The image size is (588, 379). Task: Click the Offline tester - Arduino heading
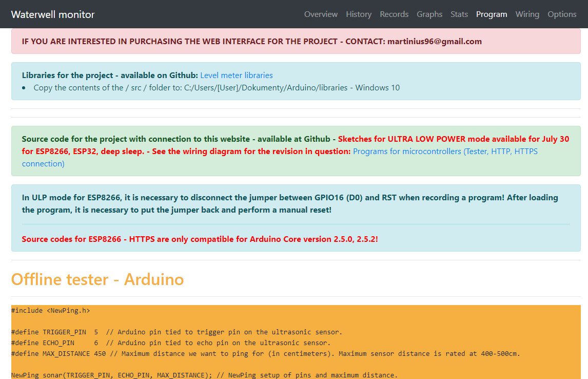coord(97,279)
